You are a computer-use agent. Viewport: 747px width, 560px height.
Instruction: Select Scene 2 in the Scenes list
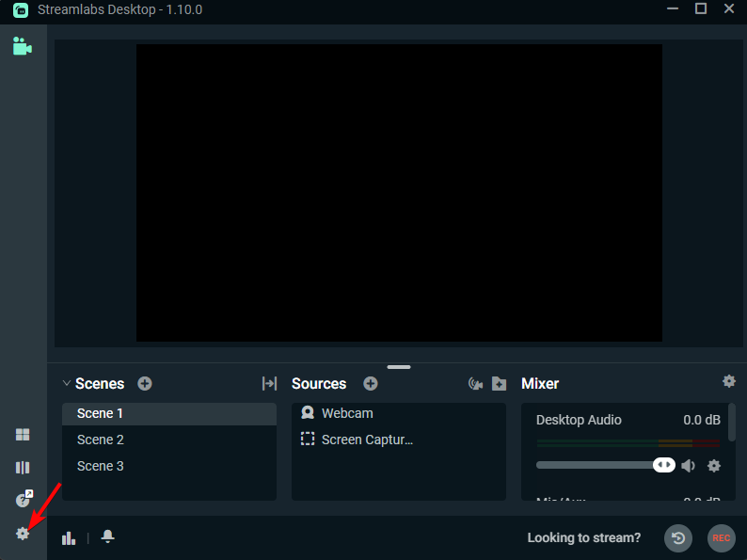coord(169,440)
